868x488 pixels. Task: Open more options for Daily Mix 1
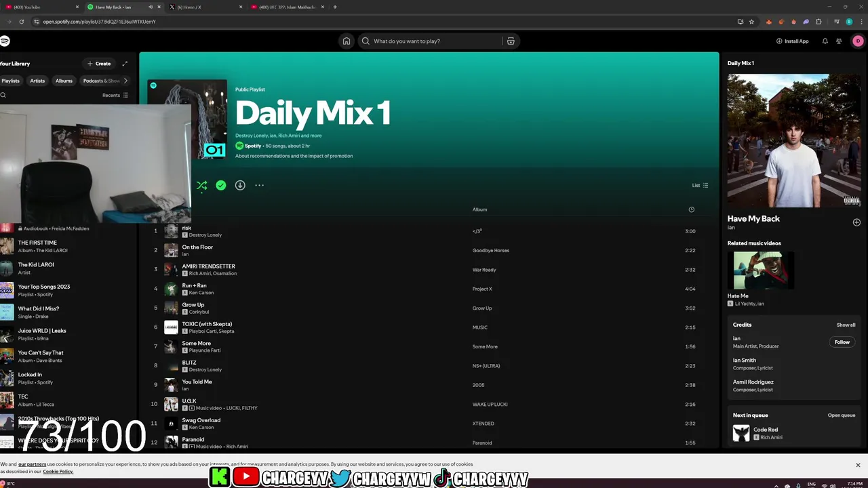tap(259, 185)
